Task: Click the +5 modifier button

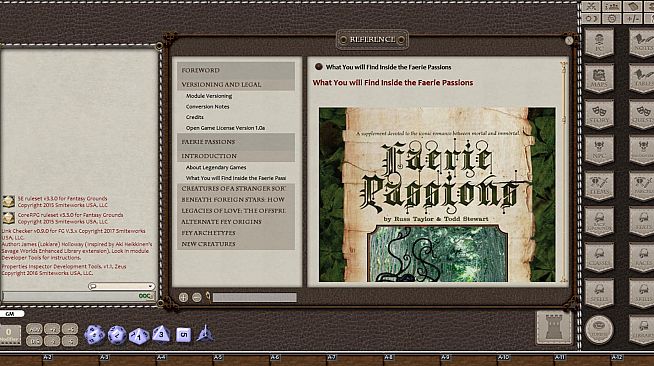Action: click(70, 328)
